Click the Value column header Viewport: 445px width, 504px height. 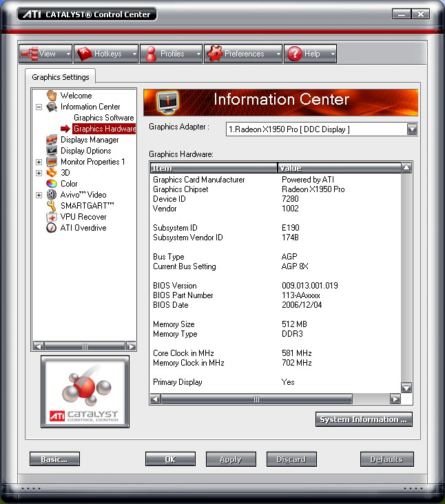(339, 168)
